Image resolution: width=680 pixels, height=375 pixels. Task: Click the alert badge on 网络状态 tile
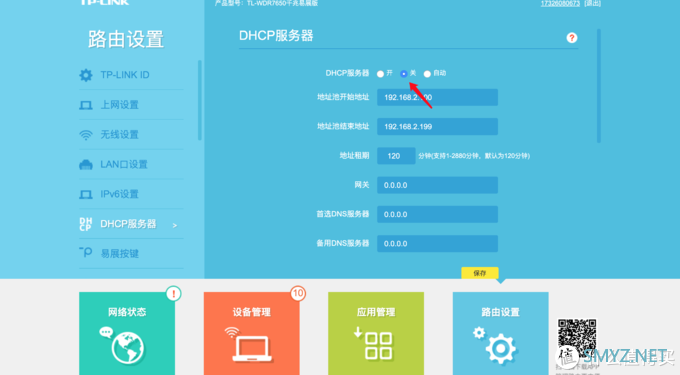click(173, 293)
